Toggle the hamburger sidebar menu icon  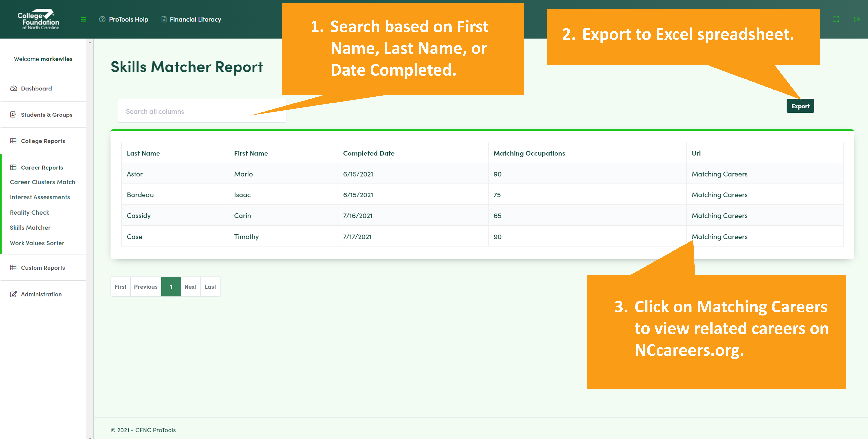[x=83, y=19]
